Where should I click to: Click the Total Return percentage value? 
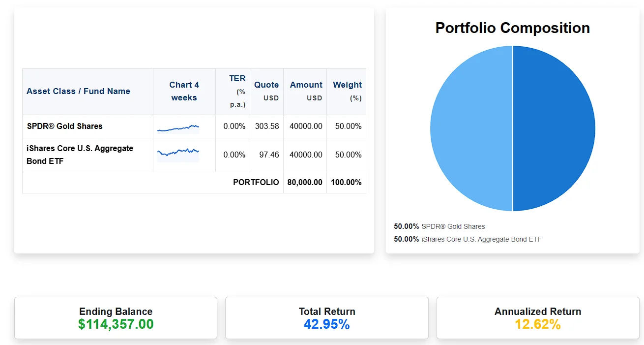(326, 324)
